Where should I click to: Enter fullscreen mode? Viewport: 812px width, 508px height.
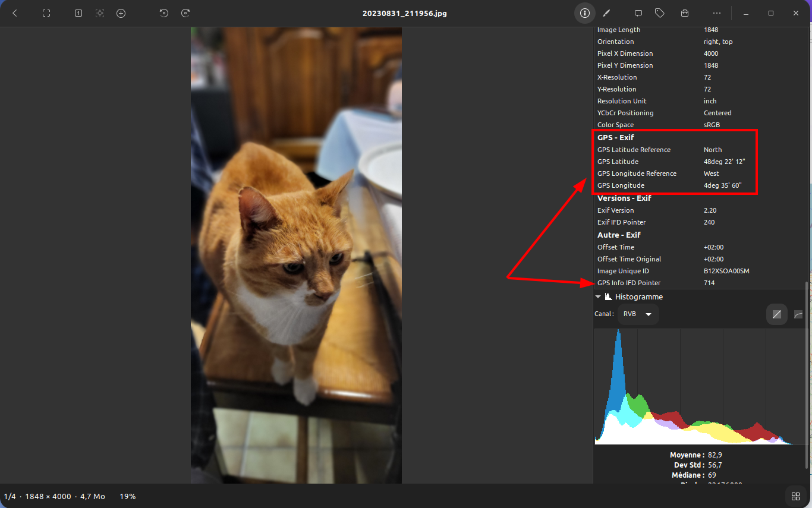(x=46, y=13)
